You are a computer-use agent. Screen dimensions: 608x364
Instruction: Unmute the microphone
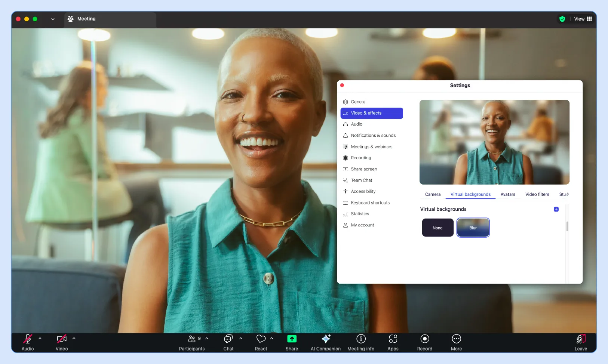(27, 339)
